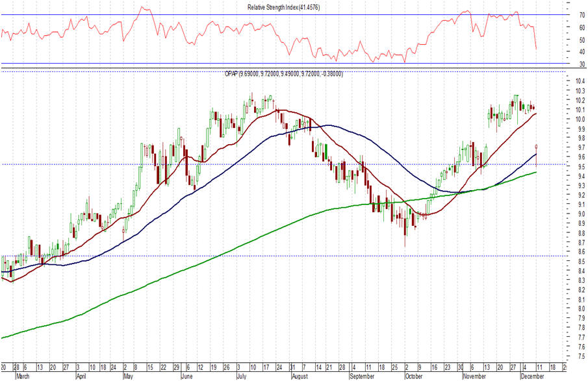Click the last candlestick near December 11
The image size is (588, 381).
coord(536,156)
